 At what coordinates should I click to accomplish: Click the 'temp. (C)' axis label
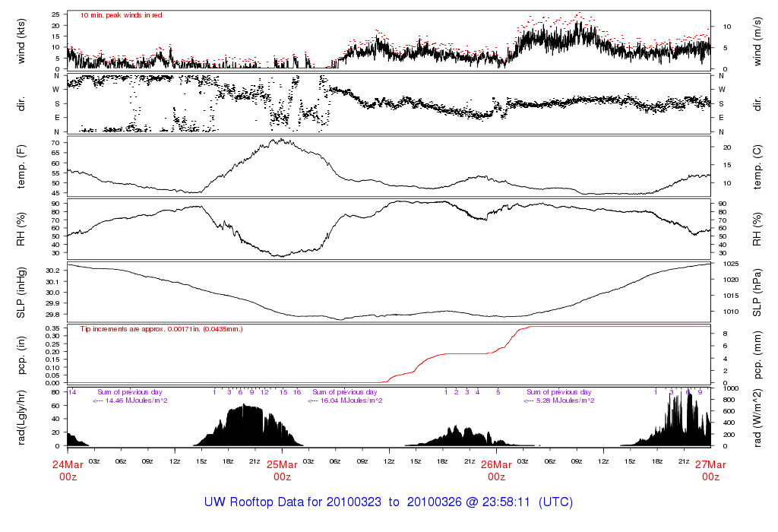(x=757, y=167)
